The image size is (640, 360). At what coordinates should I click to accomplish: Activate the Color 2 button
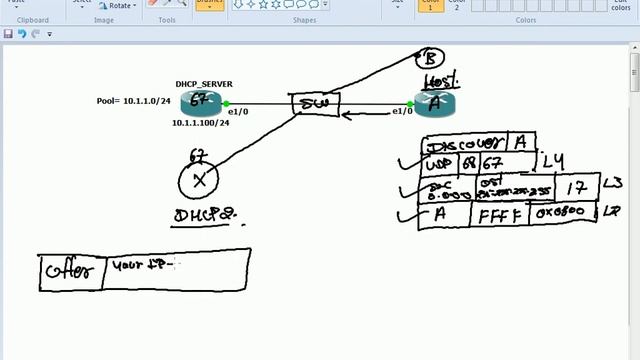tap(457, 5)
